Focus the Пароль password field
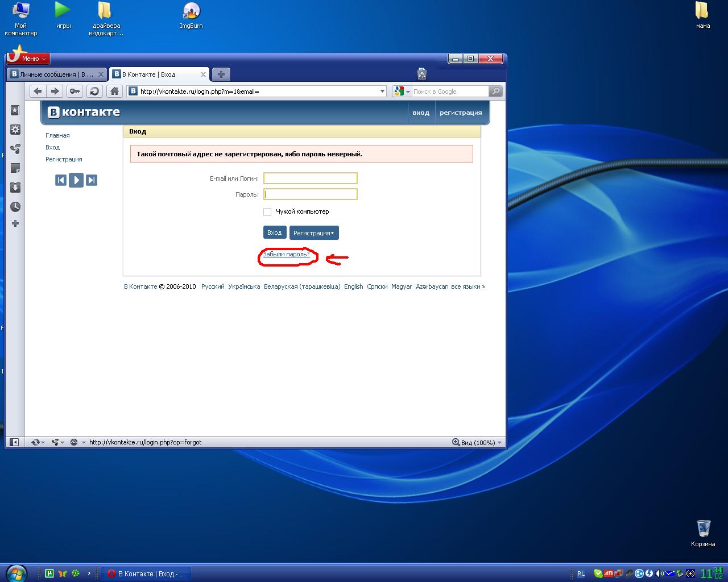 311,194
